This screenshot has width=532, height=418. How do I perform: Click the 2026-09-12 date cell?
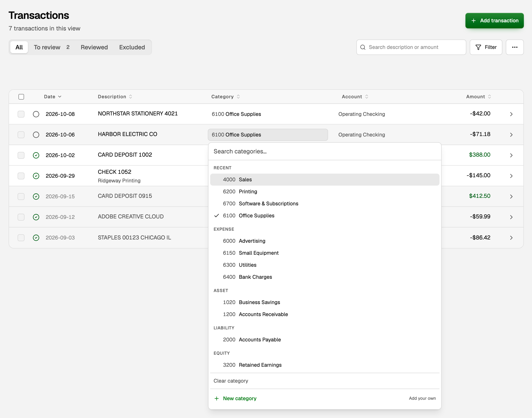[x=60, y=217]
